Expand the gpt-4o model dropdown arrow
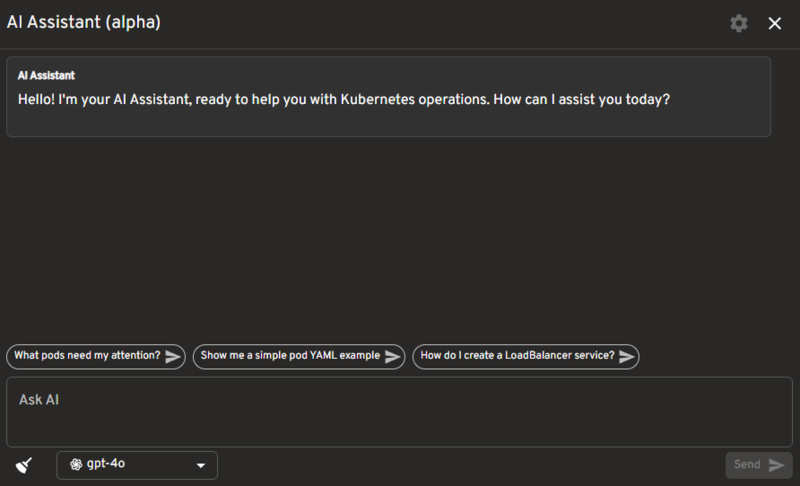 point(201,465)
